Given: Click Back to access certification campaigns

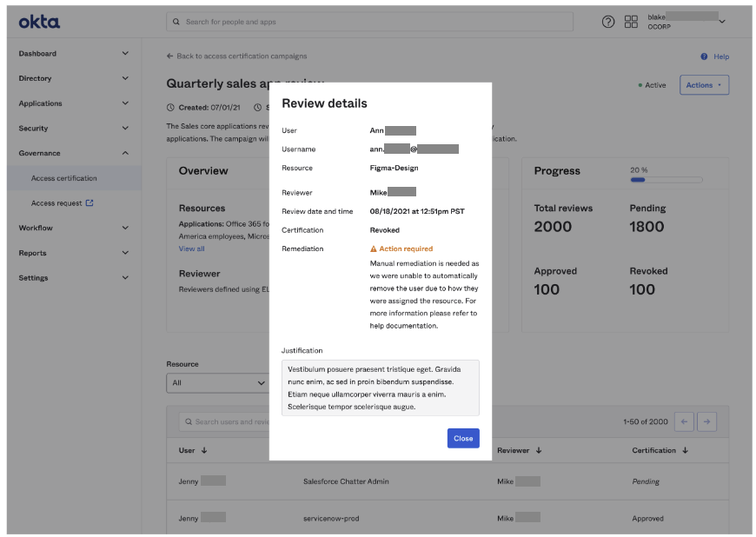Looking at the screenshot, I should 236,56.
